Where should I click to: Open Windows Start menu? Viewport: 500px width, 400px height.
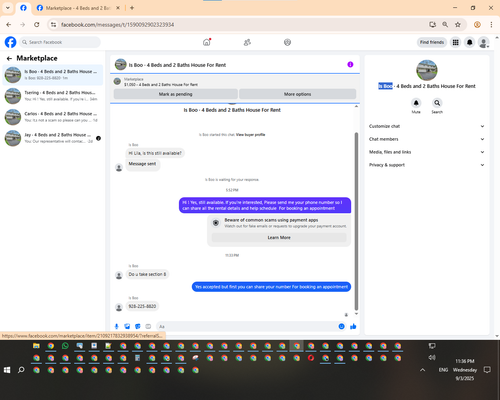[7, 370]
